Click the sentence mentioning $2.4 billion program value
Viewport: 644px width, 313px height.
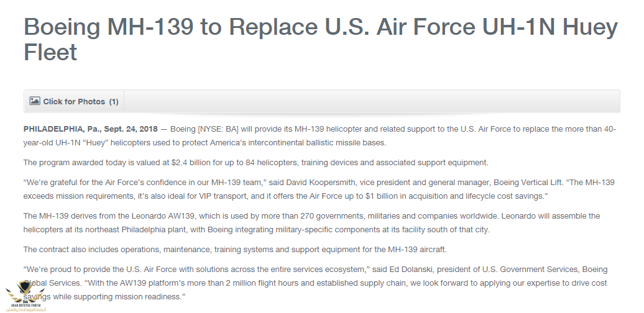coord(256,163)
